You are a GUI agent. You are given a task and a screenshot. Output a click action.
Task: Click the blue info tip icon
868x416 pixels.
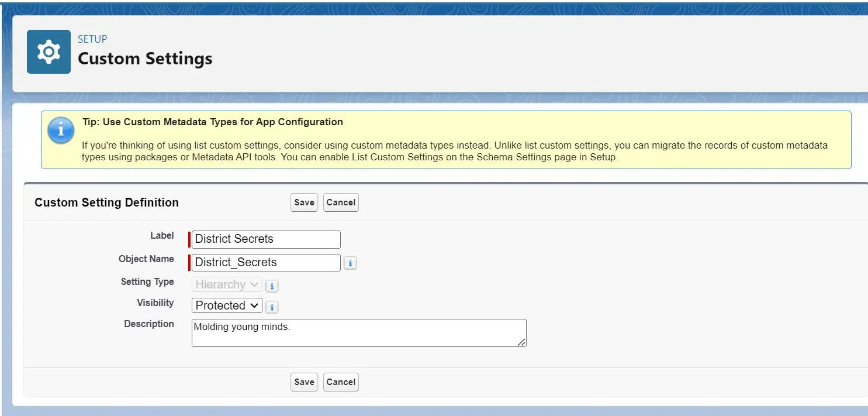pyautogui.click(x=61, y=130)
